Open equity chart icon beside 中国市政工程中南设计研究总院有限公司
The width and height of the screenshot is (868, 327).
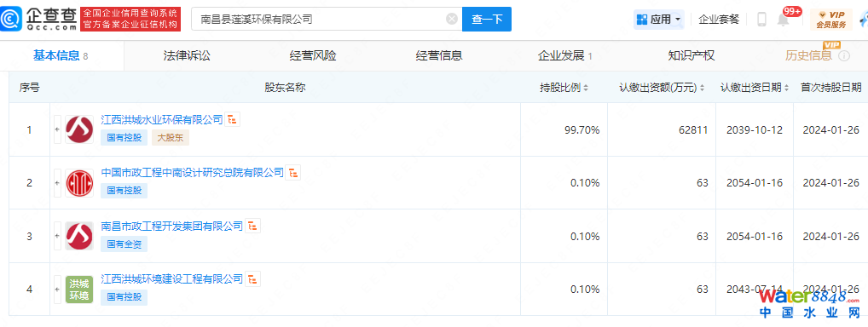pos(293,173)
